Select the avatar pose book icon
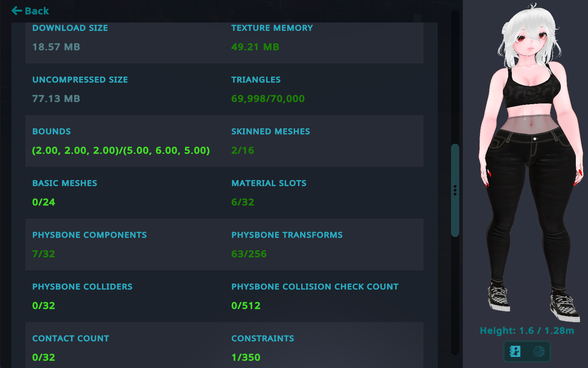This screenshot has width=588, height=368. (515, 351)
